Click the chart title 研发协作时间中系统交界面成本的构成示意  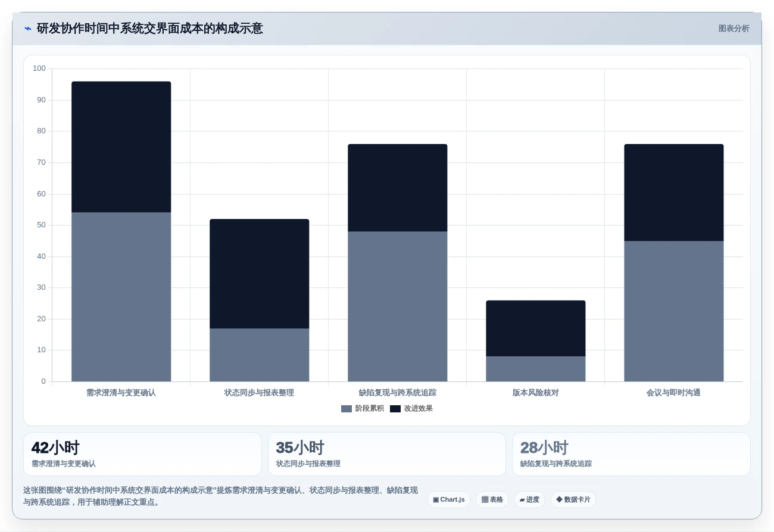coord(149,29)
